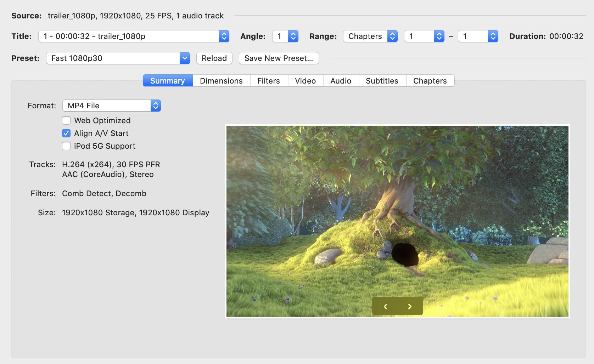
Task: Expand the Format MP4 File dropdown
Action: (x=112, y=106)
